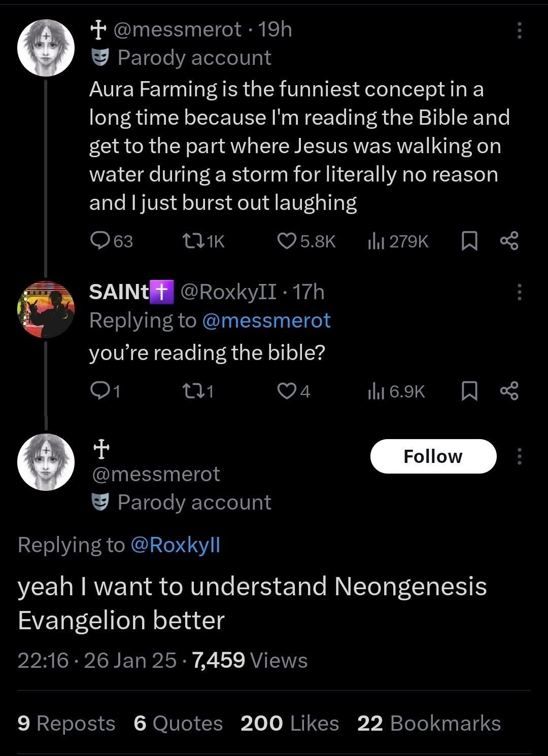Share the Aura Farming tweet
Screen dimensions: 548x756
pos(509,241)
